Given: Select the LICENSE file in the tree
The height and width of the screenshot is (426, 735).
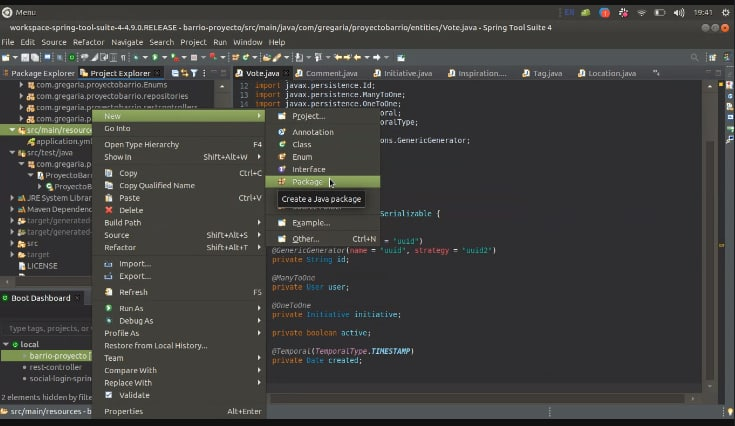Looking at the screenshot, I should point(38,266).
